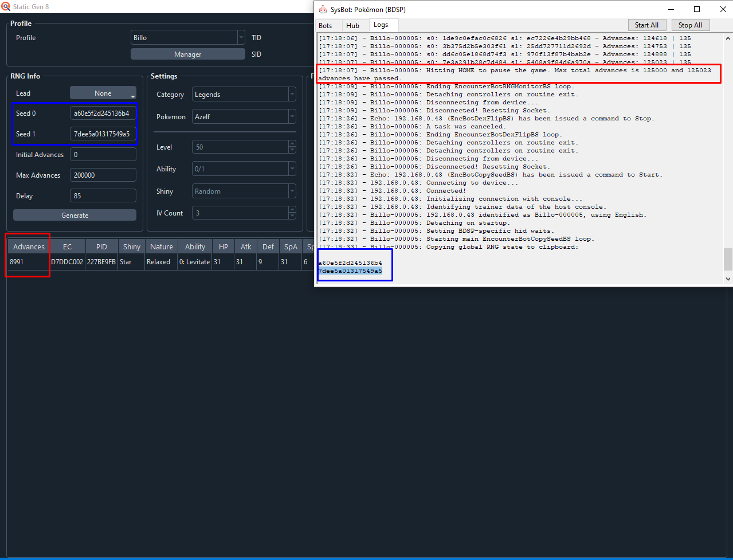Click the Seed 0 input field
The width and height of the screenshot is (733, 560).
[x=103, y=113]
